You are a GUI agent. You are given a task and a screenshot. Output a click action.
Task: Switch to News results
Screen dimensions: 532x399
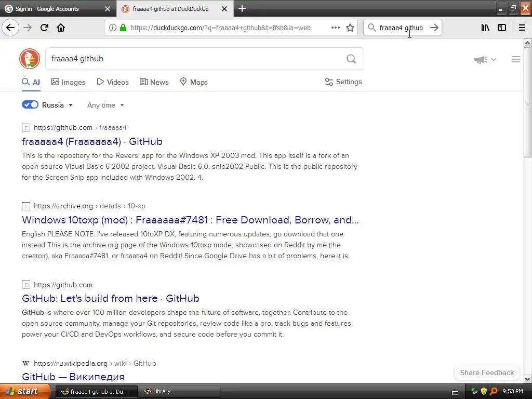pos(154,82)
